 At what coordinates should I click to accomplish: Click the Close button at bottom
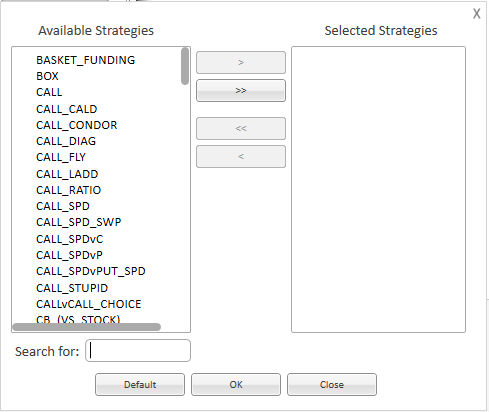point(332,385)
